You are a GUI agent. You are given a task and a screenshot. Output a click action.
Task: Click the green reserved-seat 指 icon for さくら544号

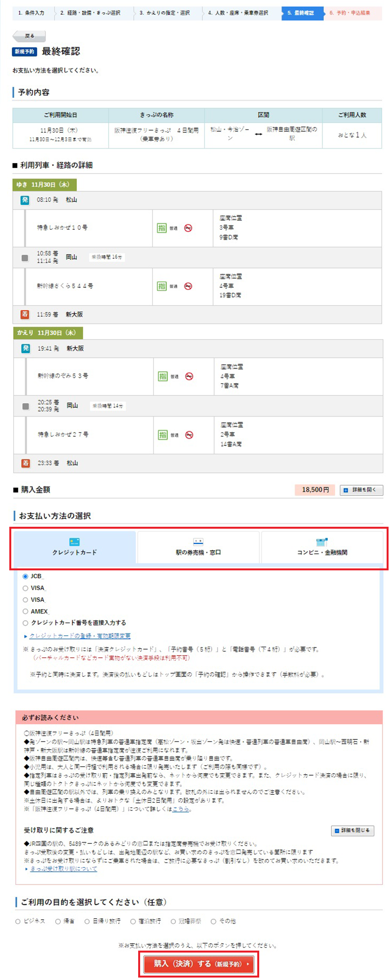162,286
